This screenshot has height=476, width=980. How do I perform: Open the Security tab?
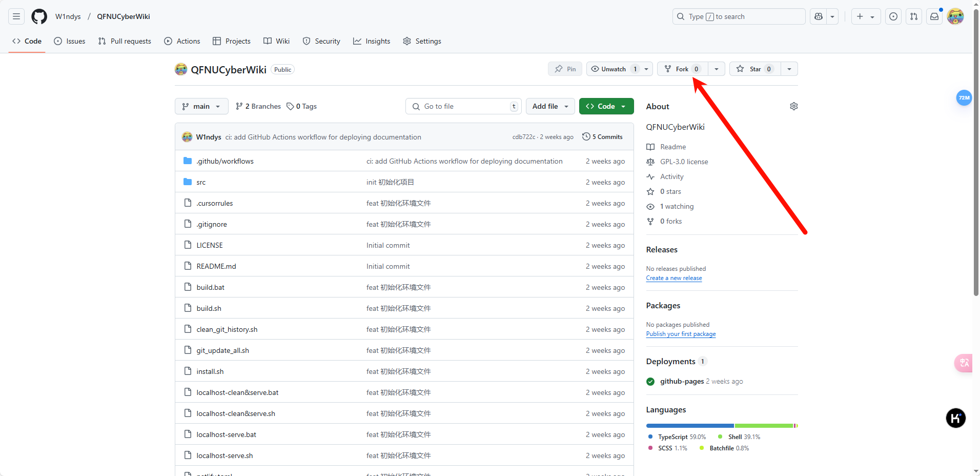(321, 41)
